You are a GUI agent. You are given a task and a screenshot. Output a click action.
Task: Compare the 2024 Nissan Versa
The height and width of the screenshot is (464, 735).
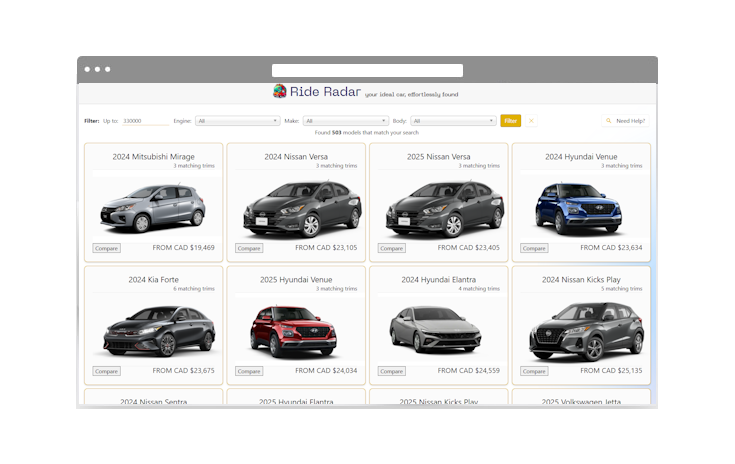coord(249,248)
